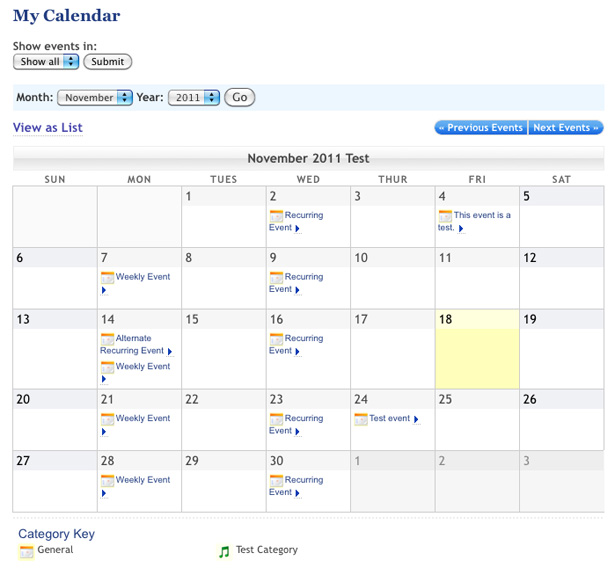Screen dimensions: 615x575
Task: Open the Show all category dropdown
Action: 46,62
